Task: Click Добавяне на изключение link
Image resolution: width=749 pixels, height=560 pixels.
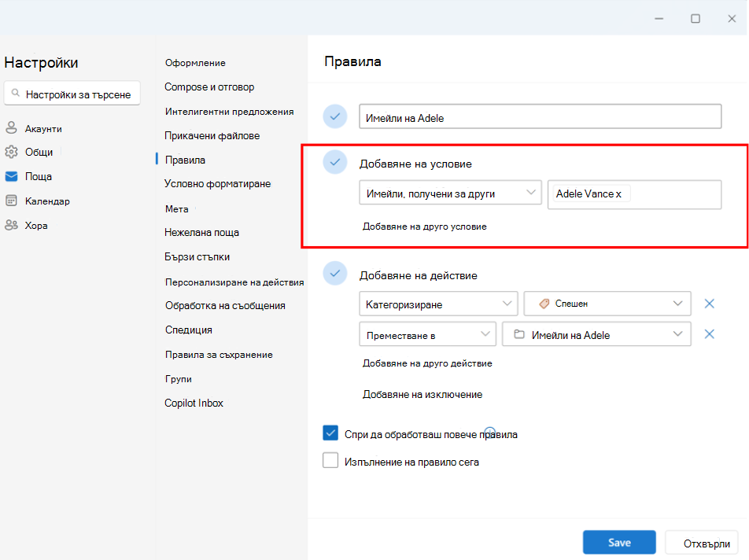Action: click(422, 394)
